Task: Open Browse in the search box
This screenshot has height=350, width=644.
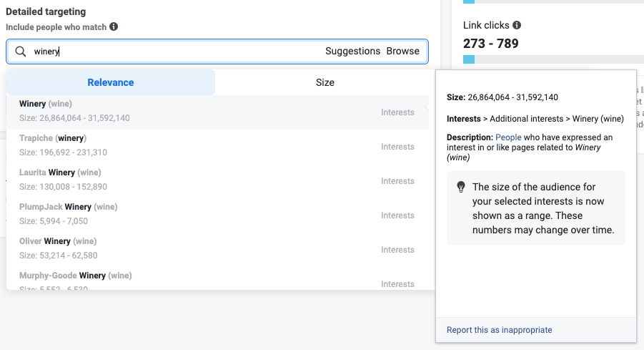Action: pyautogui.click(x=403, y=51)
